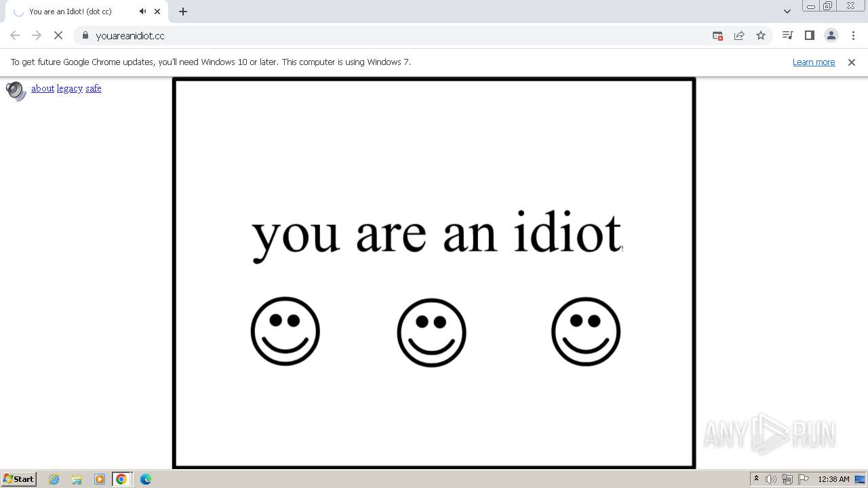The width and height of the screenshot is (868, 488).
Task: Open Windows Explorer from the taskbar
Action: tap(77, 479)
